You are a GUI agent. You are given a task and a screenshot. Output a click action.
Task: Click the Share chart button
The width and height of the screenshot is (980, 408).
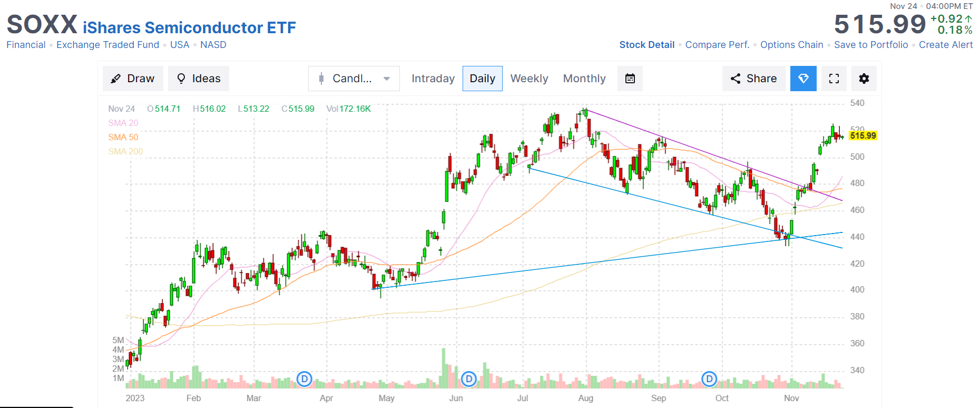tap(754, 79)
